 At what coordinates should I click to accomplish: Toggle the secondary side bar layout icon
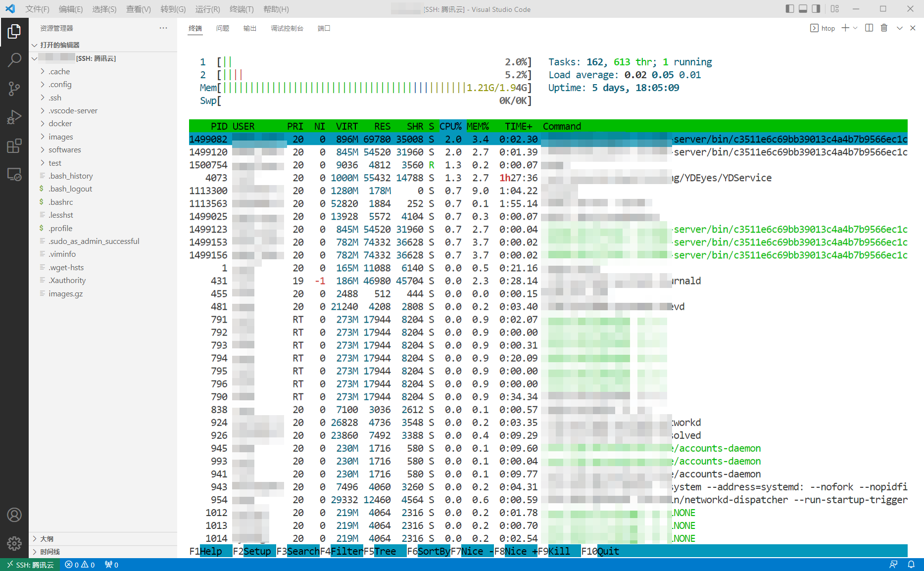(x=817, y=9)
